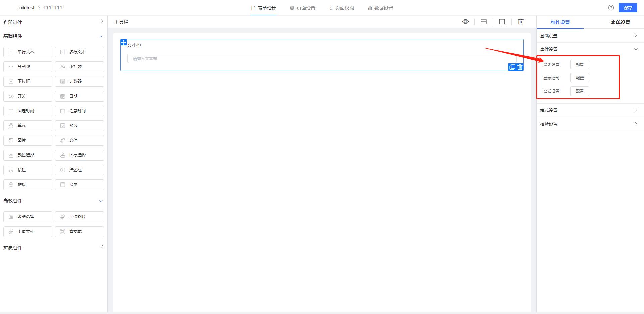Click 配置 for 显示控制

(580, 78)
